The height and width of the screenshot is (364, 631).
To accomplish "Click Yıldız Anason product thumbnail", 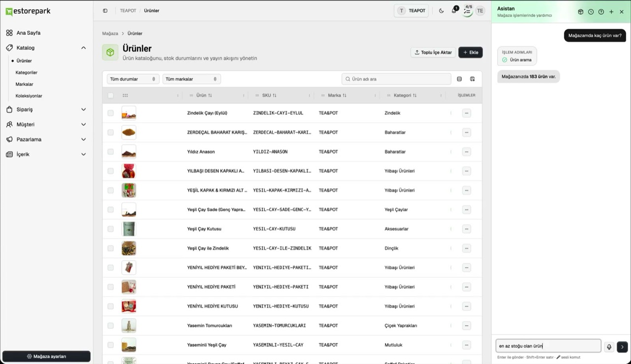I will [x=129, y=152].
